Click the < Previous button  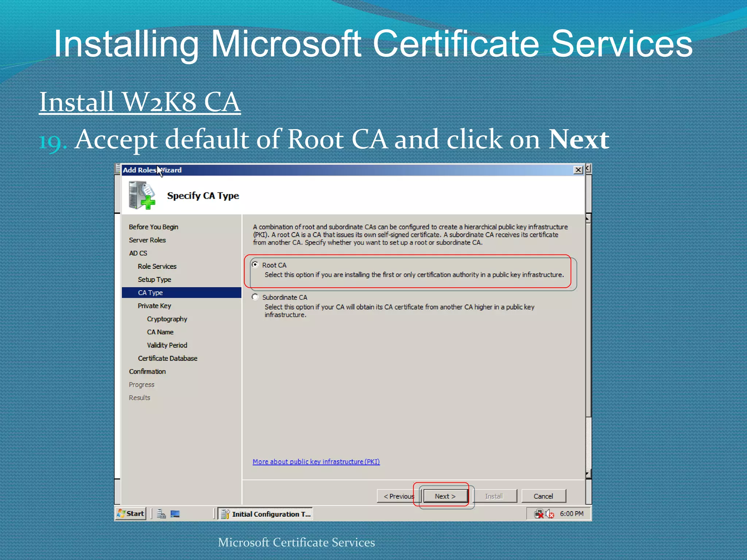(399, 496)
